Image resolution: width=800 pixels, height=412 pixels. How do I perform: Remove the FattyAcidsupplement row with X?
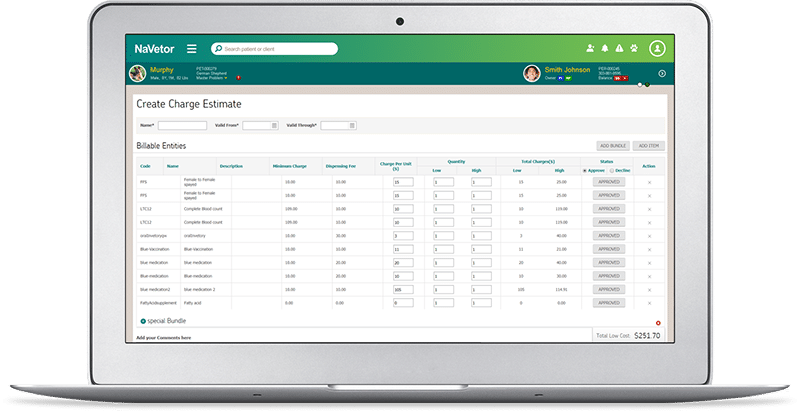pyautogui.click(x=649, y=303)
